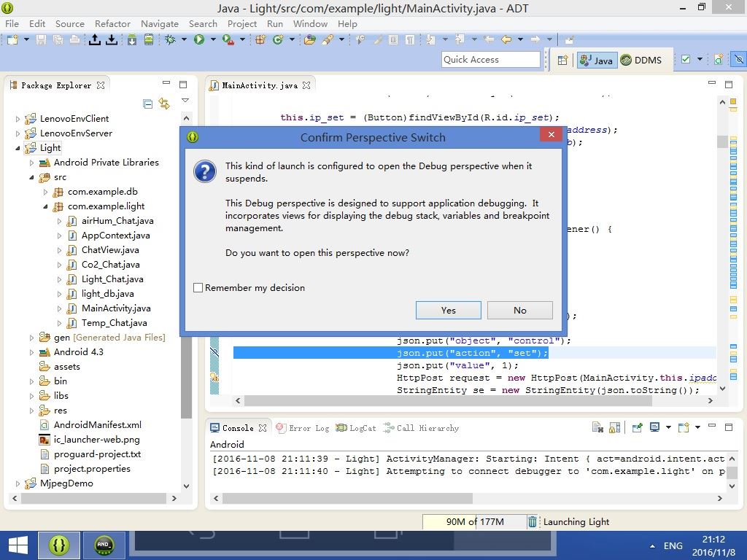Open the File menu
This screenshot has width=747, height=560.
click(x=12, y=24)
